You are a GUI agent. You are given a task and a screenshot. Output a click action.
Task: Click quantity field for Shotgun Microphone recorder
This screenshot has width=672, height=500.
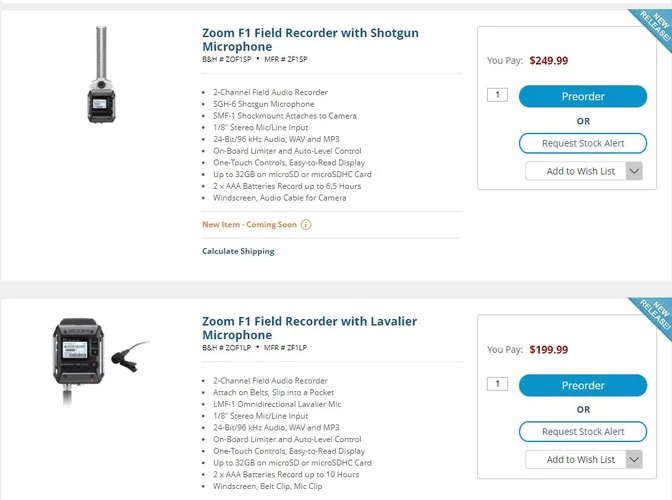tap(497, 96)
